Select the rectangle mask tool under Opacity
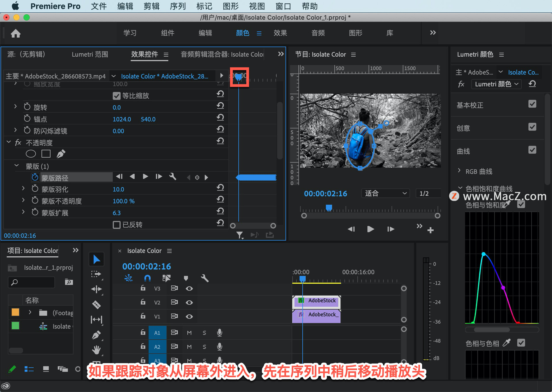 [46, 154]
